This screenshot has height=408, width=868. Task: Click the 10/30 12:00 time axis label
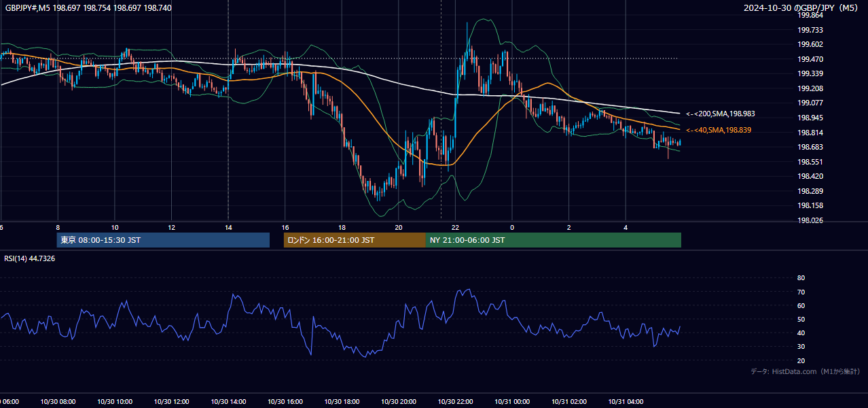tap(171, 402)
